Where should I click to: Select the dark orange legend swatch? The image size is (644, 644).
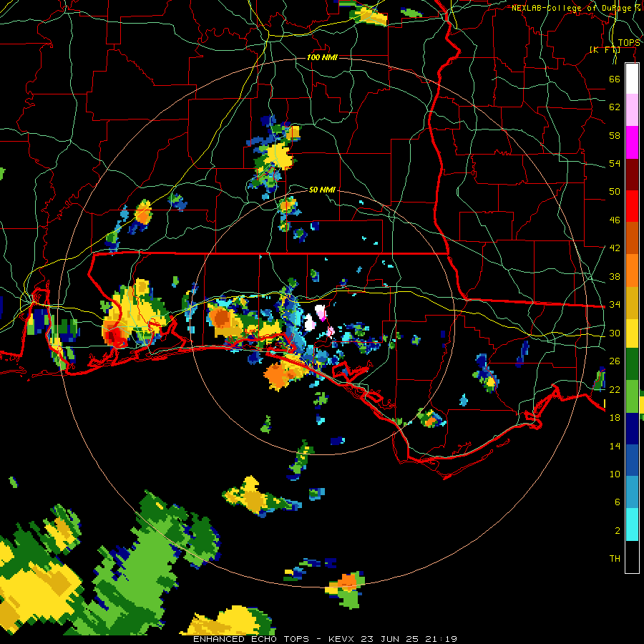(x=632, y=238)
